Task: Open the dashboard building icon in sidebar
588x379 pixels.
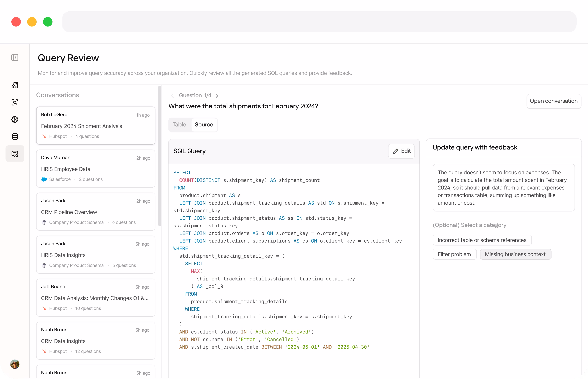Action: pos(15,85)
